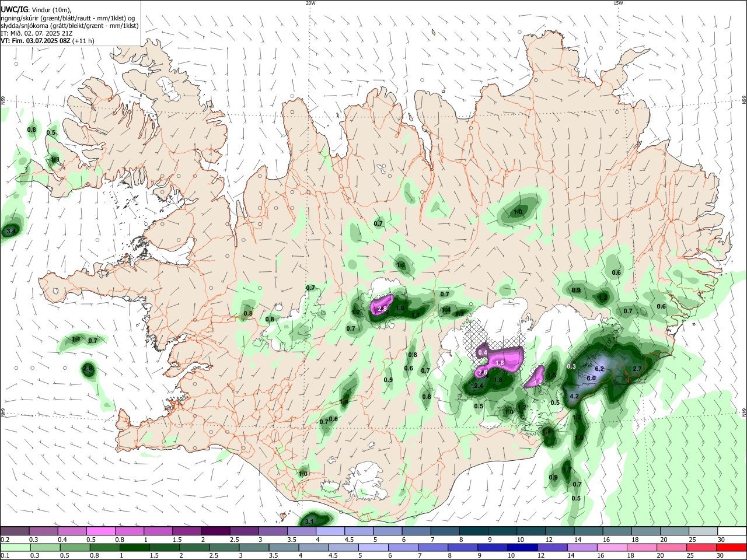Click the 0.4 value in the purple snow area
Screen dimensions: 747x560
(483, 353)
